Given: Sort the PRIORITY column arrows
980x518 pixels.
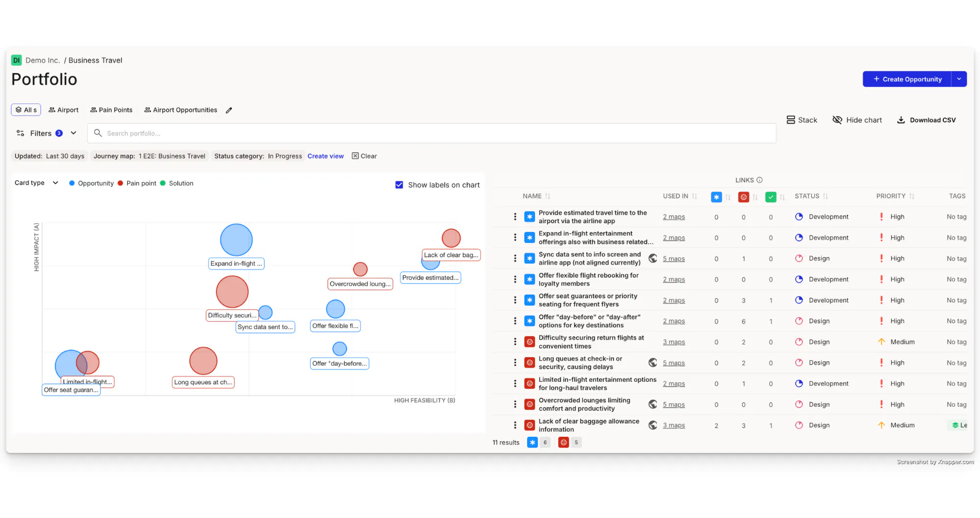Looking at the screenshot, I should (x=911, y=196).
